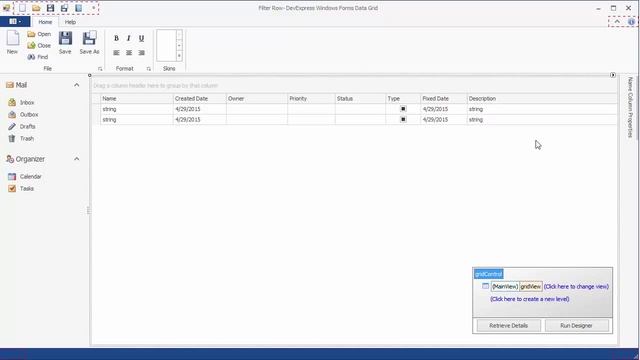
Task: Click the large Save As ribbon button
Action: 89,42
